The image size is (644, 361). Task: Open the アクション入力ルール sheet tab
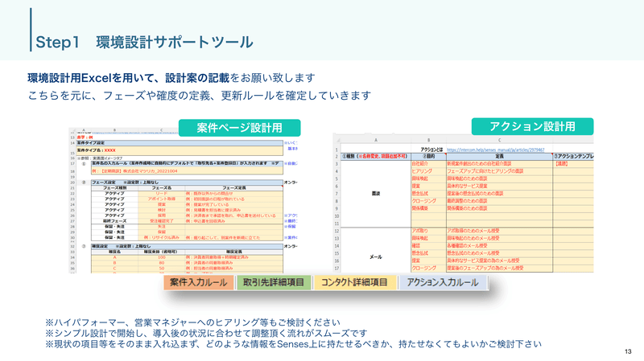click(442, 283)
